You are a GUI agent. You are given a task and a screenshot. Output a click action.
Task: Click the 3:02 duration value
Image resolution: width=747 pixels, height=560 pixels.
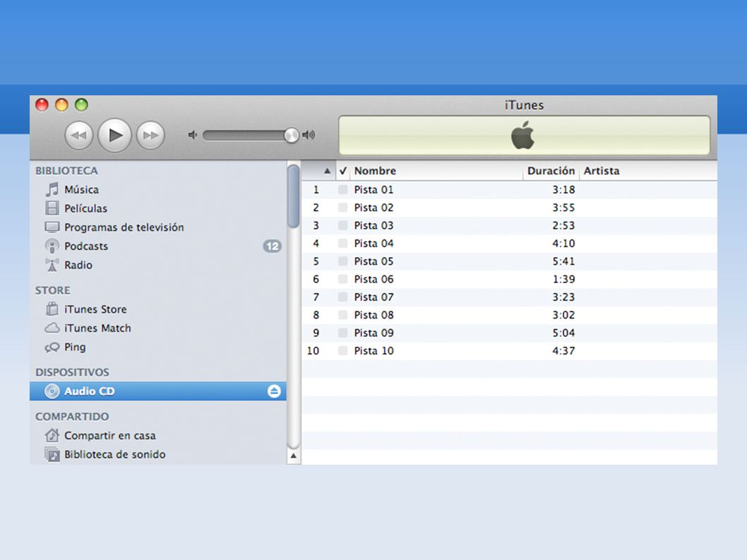(563, 314)
